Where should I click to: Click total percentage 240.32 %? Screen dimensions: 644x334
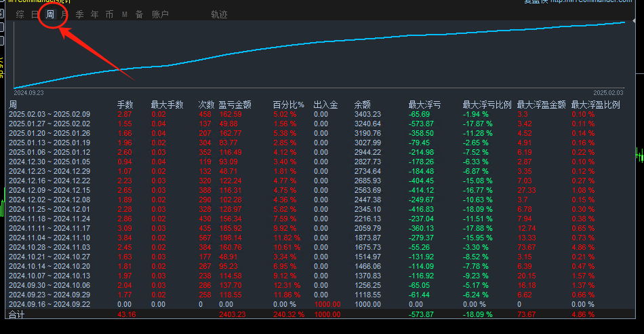pos(289,314)
